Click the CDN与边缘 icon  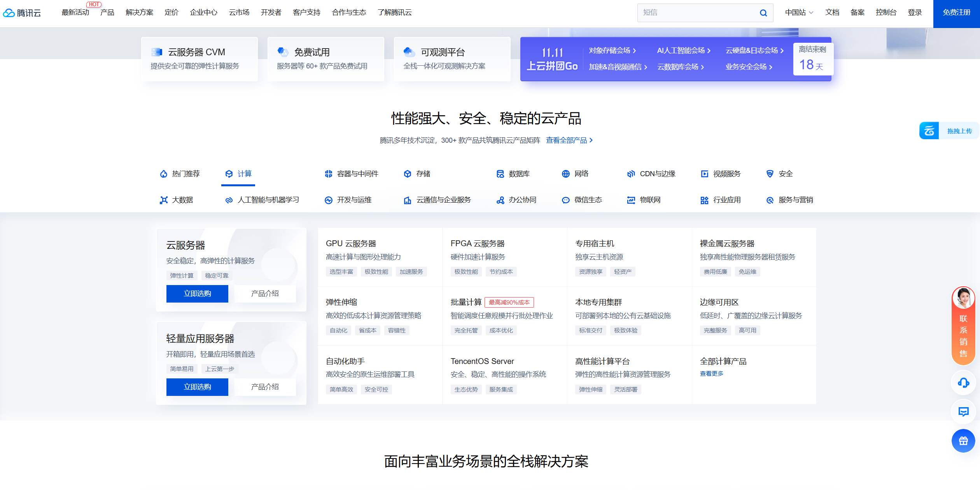[x=631, y=174]
